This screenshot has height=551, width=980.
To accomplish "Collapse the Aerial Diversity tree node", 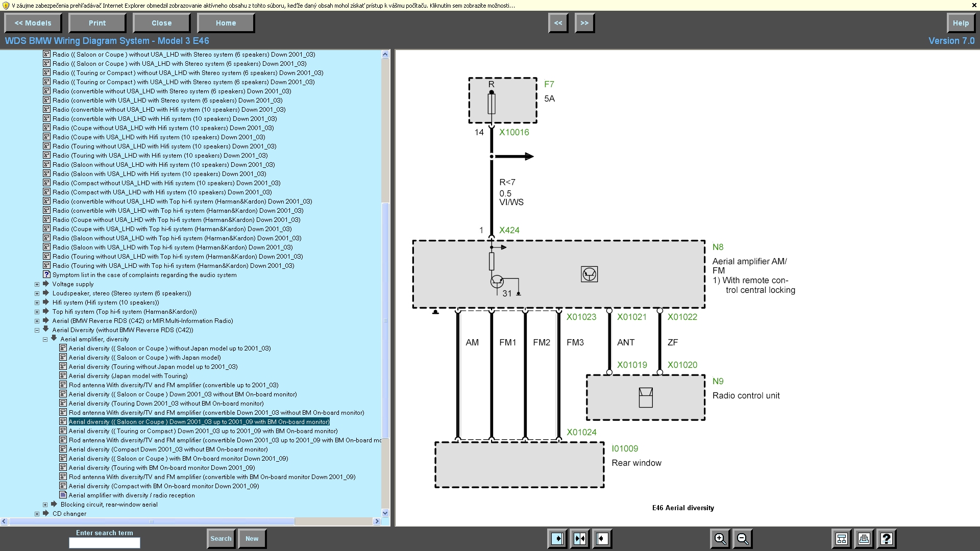I will point(37,330).
